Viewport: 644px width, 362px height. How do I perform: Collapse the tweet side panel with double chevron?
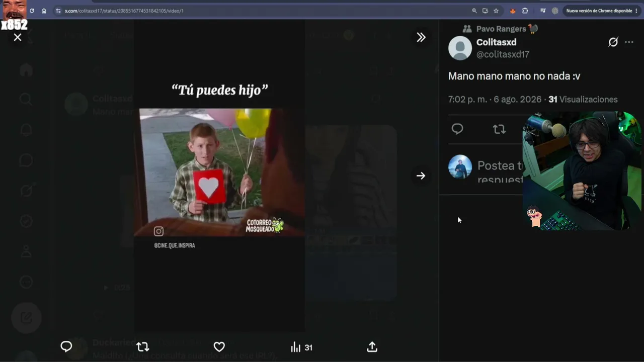coord(421,37)
